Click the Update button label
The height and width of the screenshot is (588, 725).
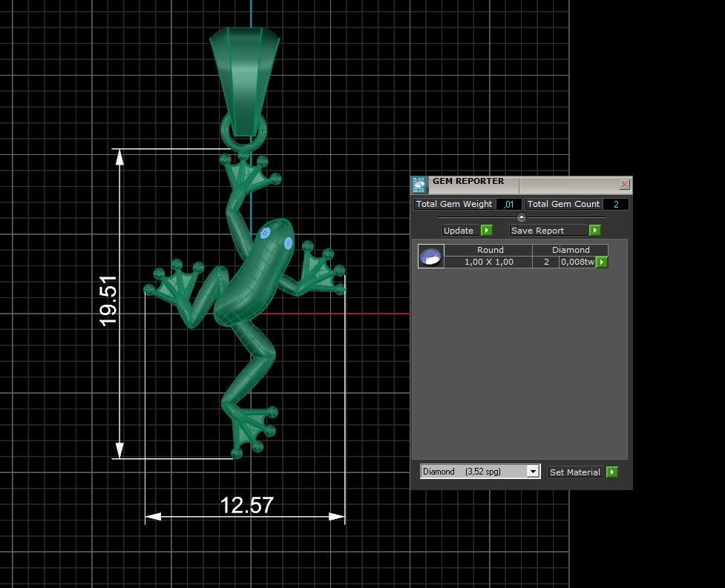click(x=458, y=231)
